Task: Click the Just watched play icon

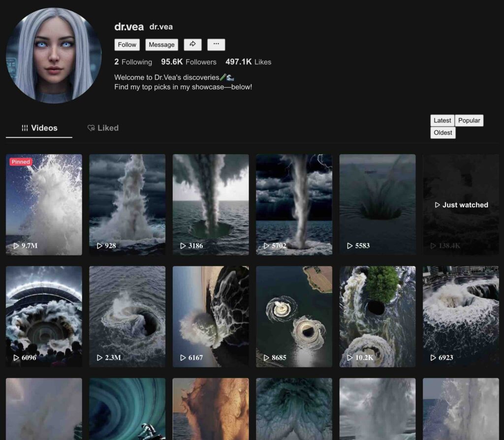Action: click(x=437, y=205)
